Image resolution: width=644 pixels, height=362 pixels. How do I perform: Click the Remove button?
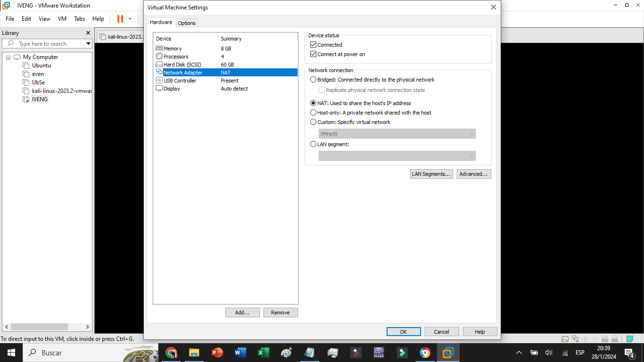(x=281, y=313)
